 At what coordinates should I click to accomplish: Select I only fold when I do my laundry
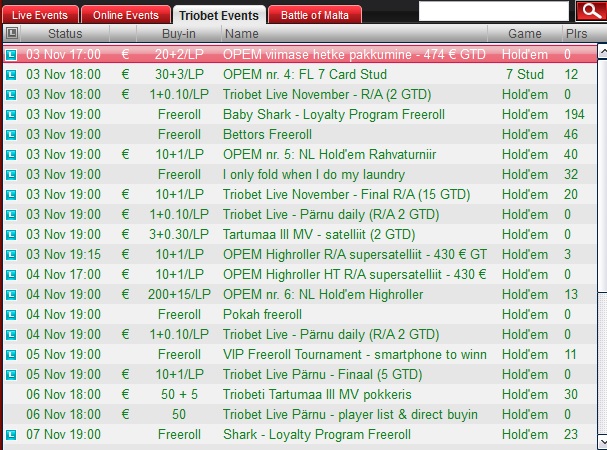click(x=314, y=174)
